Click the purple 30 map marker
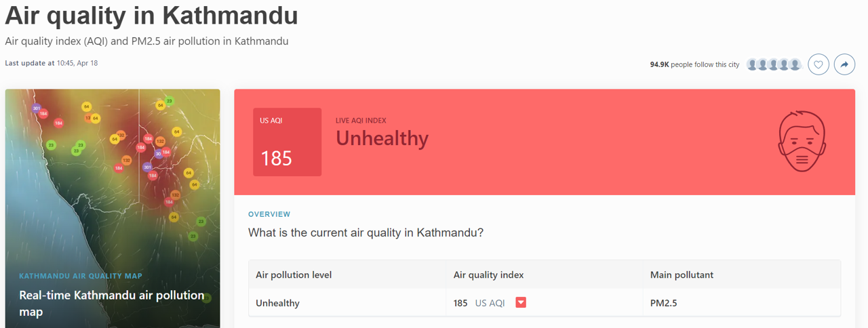868x328 pixels. 159,154
